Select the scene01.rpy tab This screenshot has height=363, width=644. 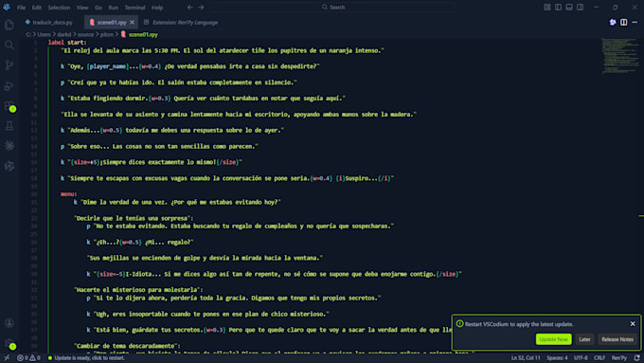[112, 22]
